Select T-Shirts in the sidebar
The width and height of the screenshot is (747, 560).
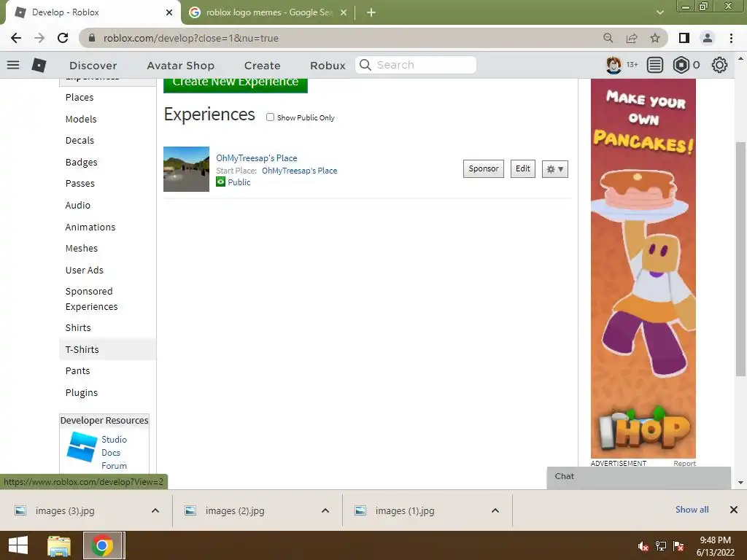pyautogui.click(x=108, y=349)
